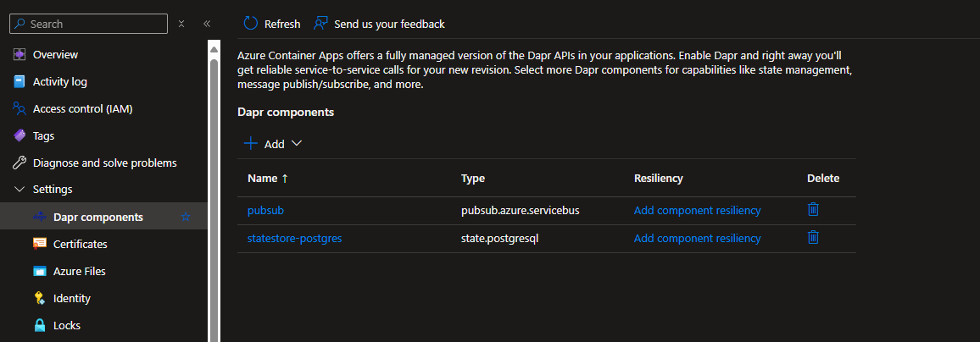
Task: Click the Refresh button label
Action: click(x=282, y=24)
